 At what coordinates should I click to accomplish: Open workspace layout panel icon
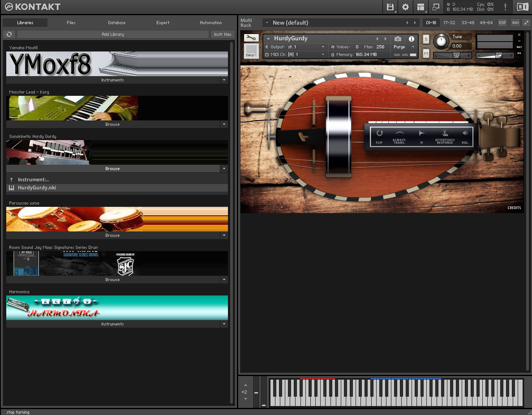(420, 7)
